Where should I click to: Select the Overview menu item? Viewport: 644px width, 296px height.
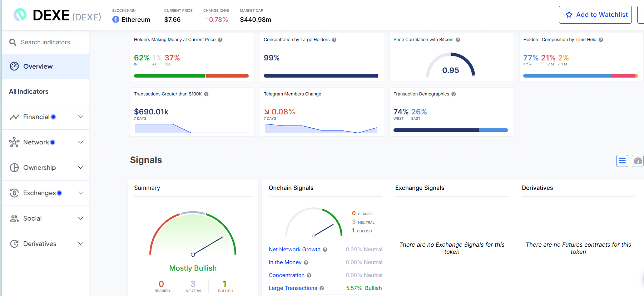pyautogui.click(x=46, y=66)
